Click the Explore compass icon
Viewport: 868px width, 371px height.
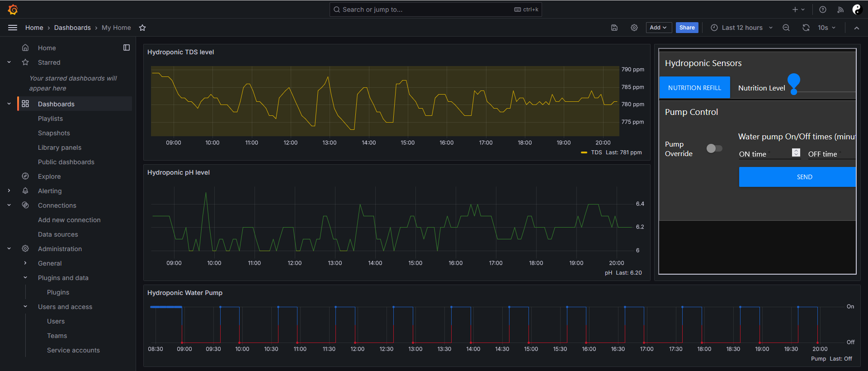pyautogui.click(x=25, y=176)
